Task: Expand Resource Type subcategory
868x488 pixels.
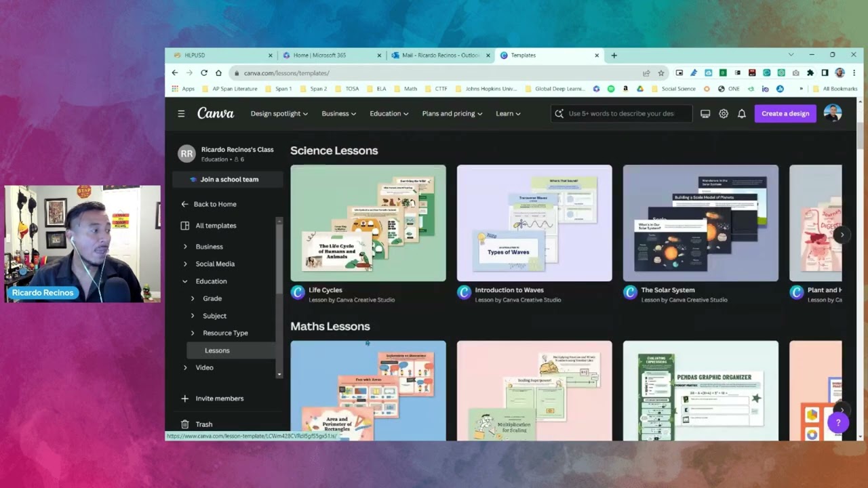Action: (x=193, y=333)
